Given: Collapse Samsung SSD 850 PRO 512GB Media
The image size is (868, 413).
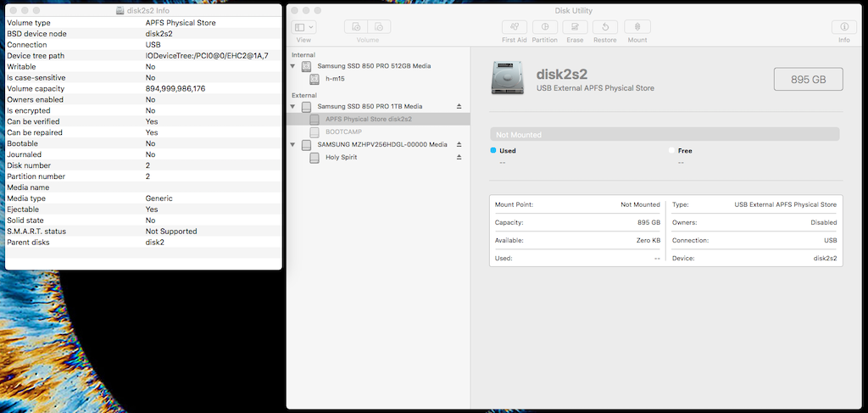Looking at the screenshot, I should (292, 66).
